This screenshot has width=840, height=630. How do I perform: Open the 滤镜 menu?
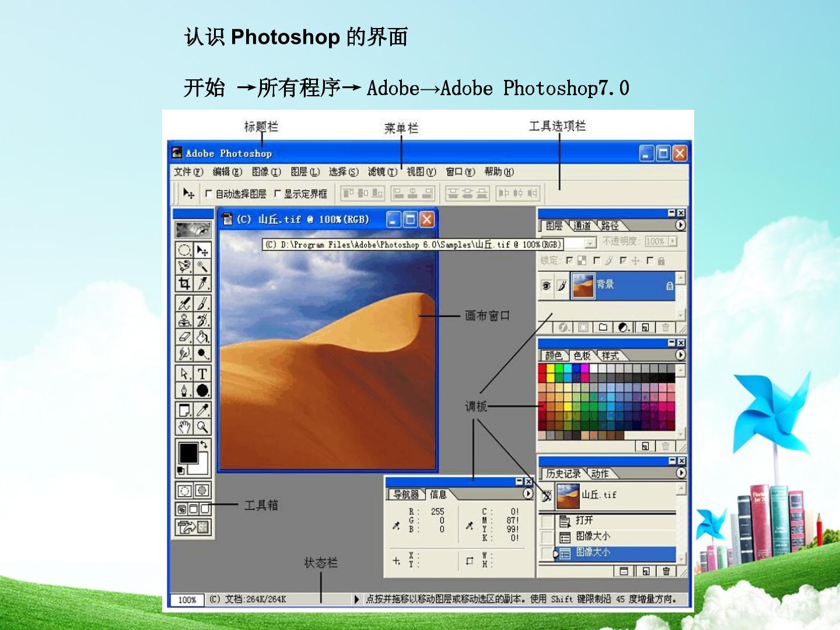click(x=382, y=171)
